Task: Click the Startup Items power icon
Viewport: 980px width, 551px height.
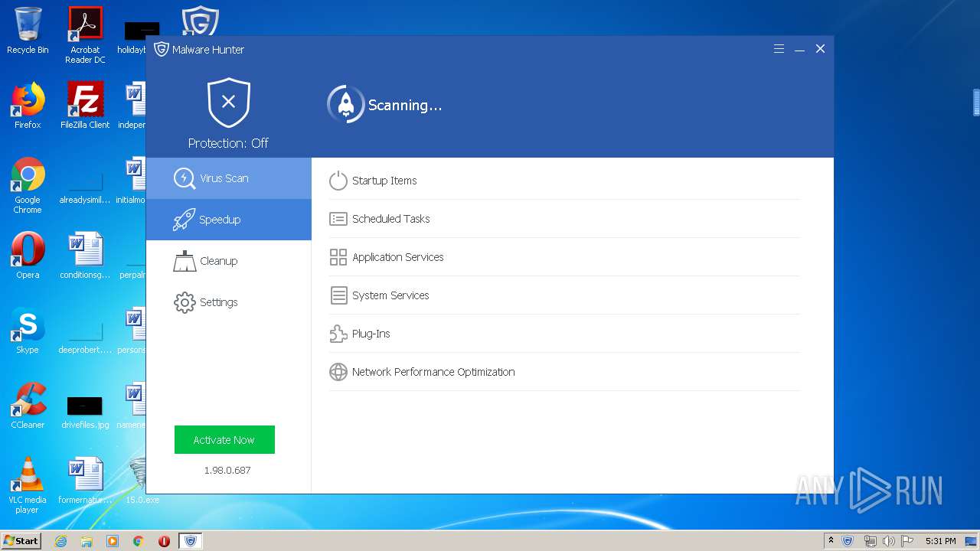Action: [x=338, y=181]
